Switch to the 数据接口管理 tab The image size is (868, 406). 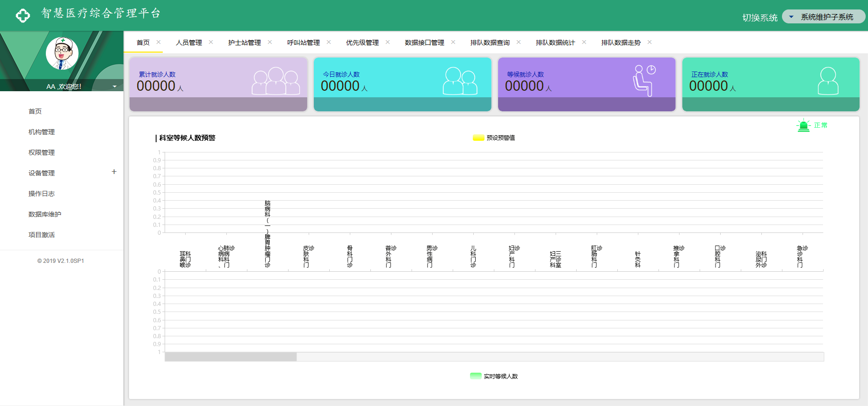pyautogui.click(x=425, y=43)
